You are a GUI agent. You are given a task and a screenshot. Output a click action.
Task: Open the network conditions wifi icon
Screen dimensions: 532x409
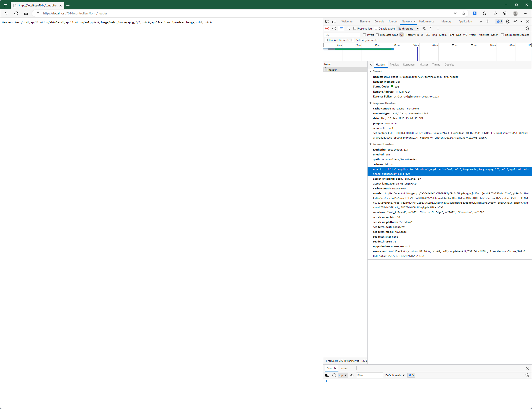pyautogui.click(x=424, y=28)
